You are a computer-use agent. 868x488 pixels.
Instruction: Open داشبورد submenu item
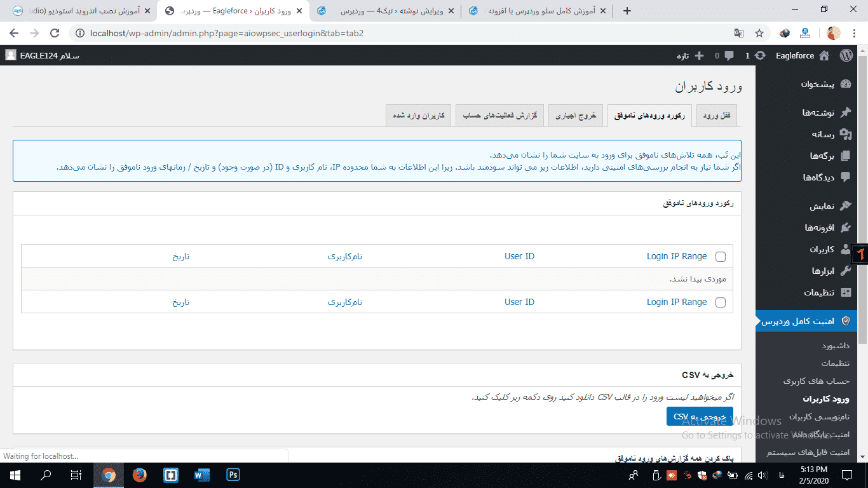836,346
